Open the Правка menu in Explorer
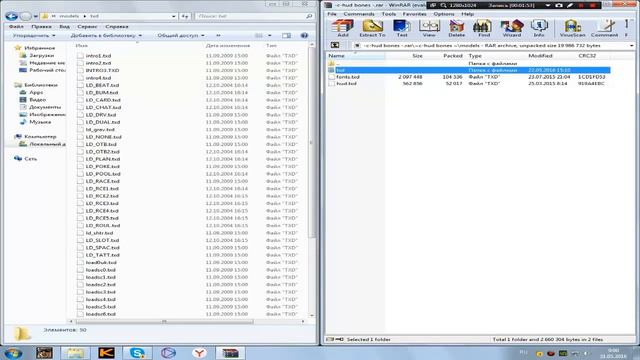Image resolution: width=640 pixels, height=360 pixels. pos(41,27)
